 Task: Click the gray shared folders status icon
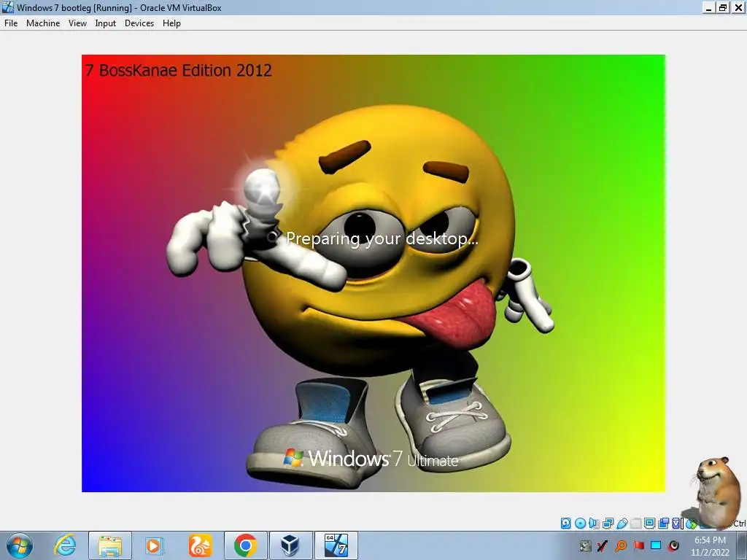pos(635,524)
